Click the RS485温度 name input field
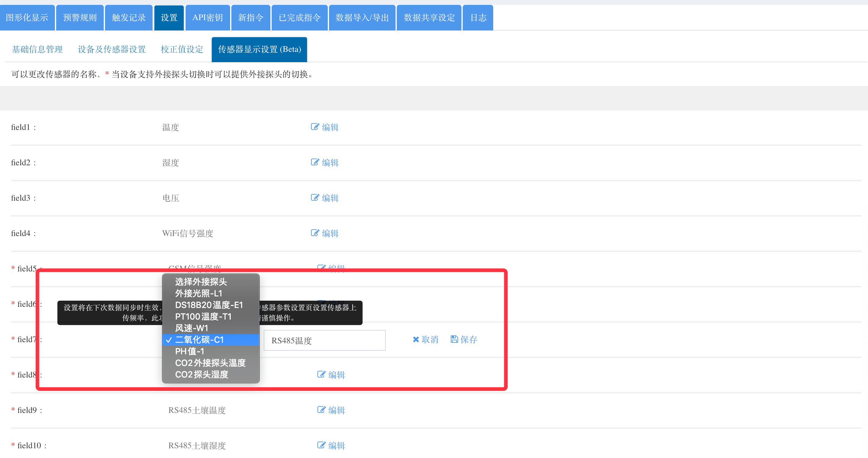This screenshot has width=868, height=458. click(324, 341)
